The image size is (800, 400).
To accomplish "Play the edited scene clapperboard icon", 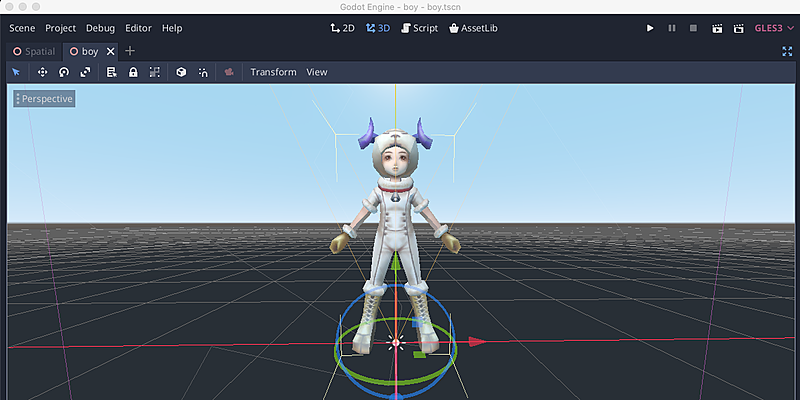I will (x=717, y=29).
